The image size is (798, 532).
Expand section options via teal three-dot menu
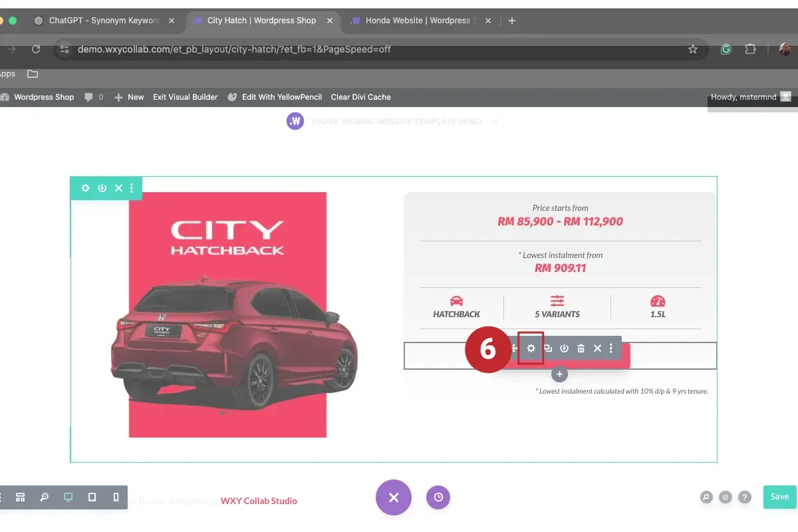click(132, 188)
